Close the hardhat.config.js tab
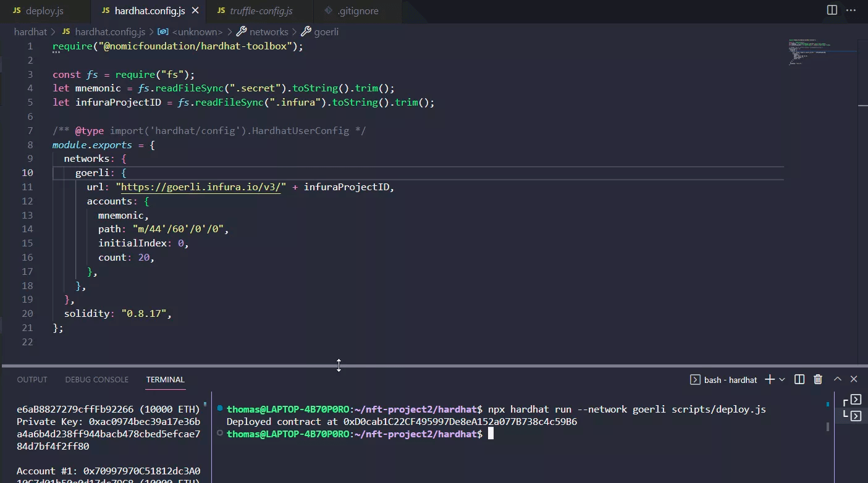The width and height of the screenshot is (868, 483). tap(196, 11)
